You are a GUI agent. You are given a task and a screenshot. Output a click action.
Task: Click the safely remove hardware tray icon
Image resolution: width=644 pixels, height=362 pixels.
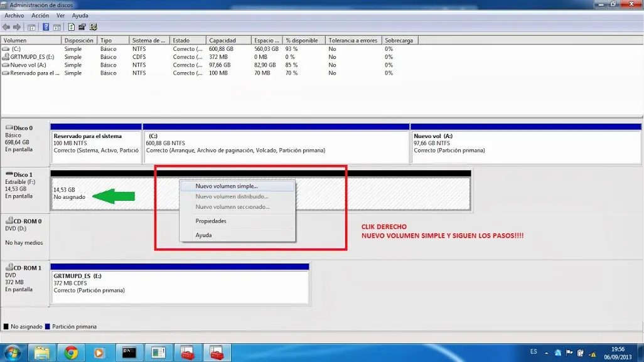(580, 352)
